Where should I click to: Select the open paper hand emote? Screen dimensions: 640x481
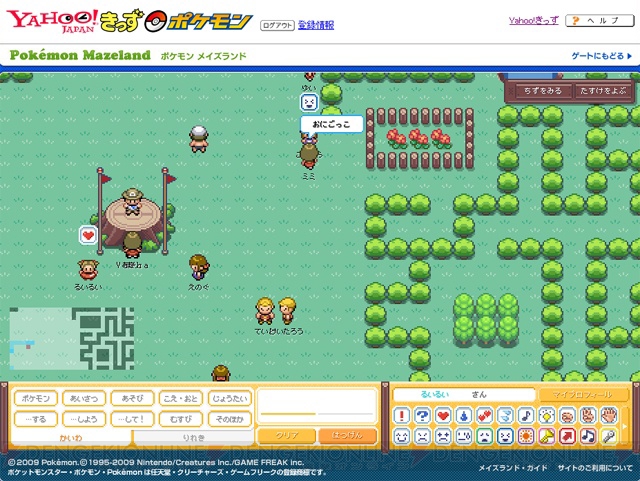[x=609, y=416]
